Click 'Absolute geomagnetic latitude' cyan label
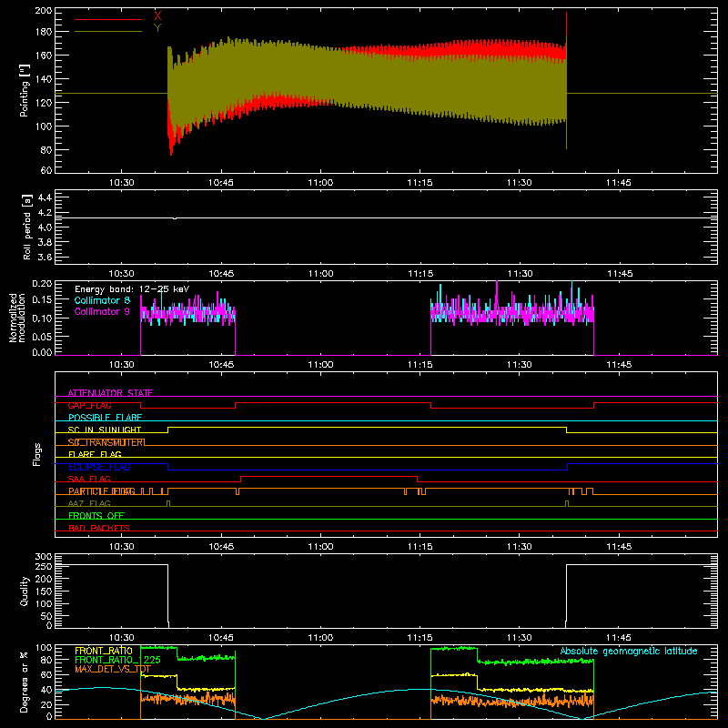Image resolution: width=728 pixels, height=728 pixels. 629,651
